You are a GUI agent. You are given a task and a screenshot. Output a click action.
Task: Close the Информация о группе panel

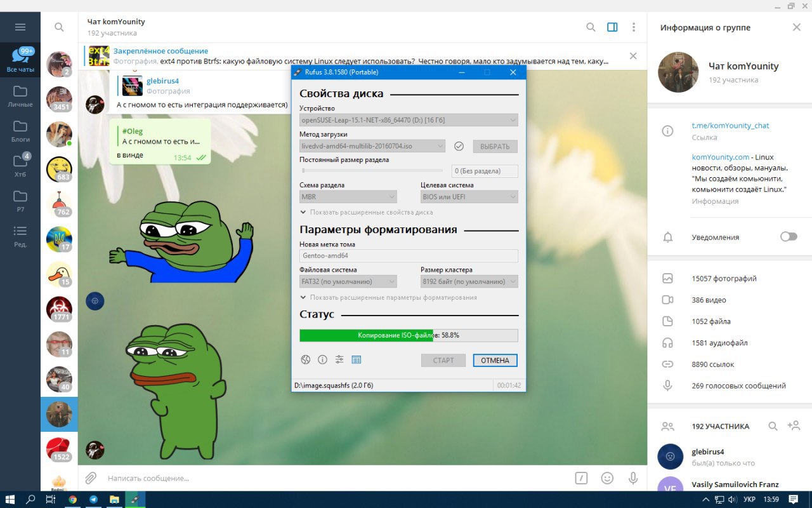click(797, 27)
